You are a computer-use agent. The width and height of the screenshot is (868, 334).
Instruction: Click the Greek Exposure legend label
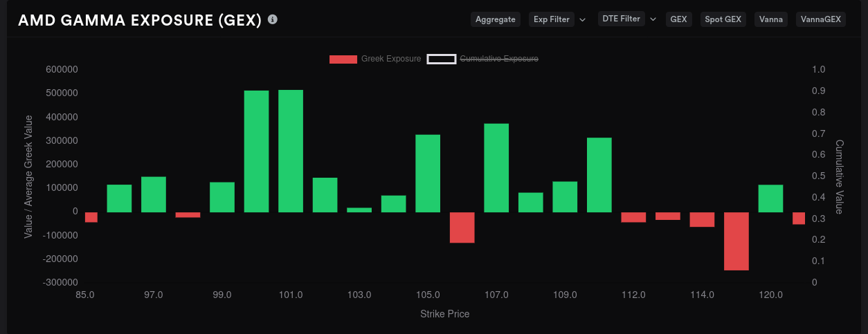point(391,59)
